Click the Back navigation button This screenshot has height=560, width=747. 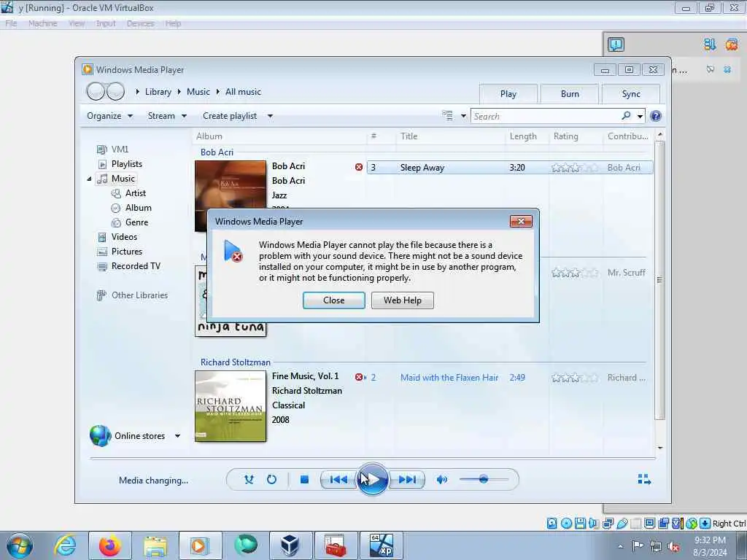(96, 91)
